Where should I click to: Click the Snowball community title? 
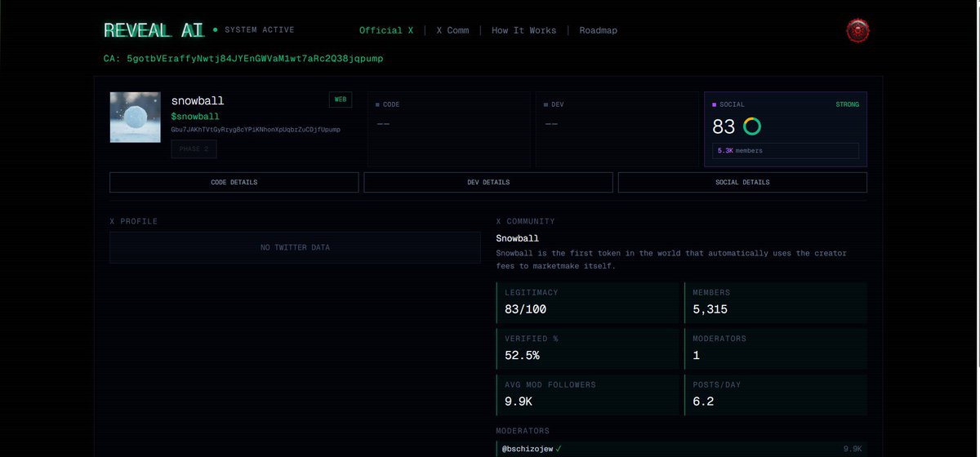[x=518, y=238]
